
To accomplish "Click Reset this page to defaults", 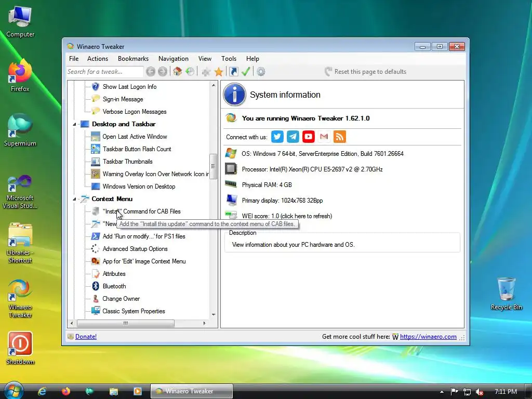I will pyautogui.click(x=365, y=72).
